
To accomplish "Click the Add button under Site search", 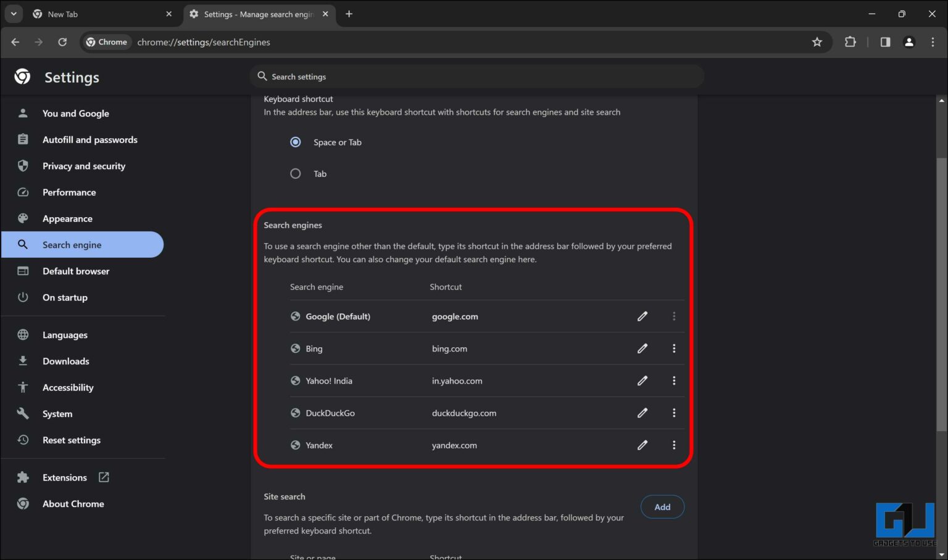I will tap(662, 506).
